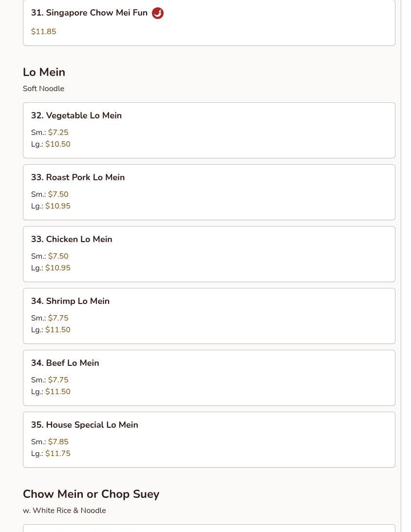This screenshot has width=411, height=532.
Task: Open the Roast Pork Lo Mein item
Action: point(78,177)
